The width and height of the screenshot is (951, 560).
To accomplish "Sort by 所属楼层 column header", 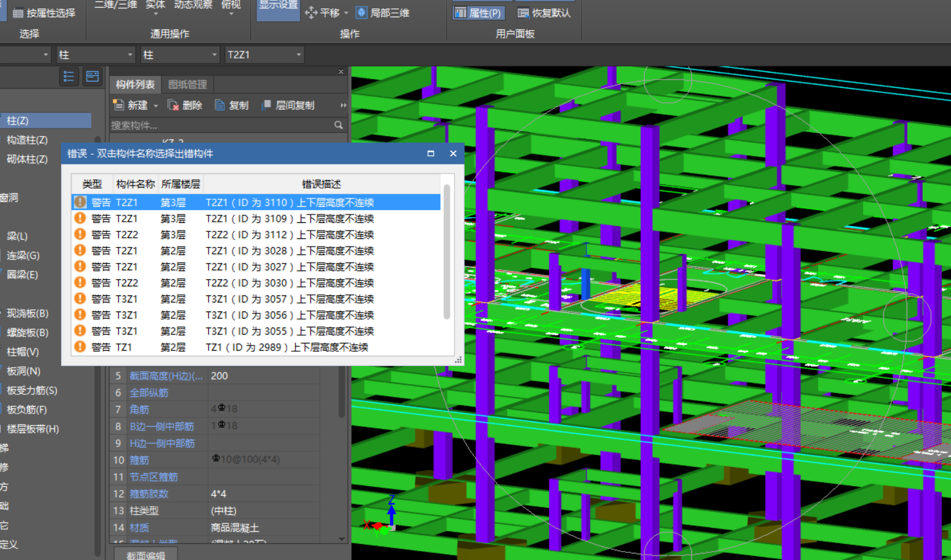I will coord(181,184).
